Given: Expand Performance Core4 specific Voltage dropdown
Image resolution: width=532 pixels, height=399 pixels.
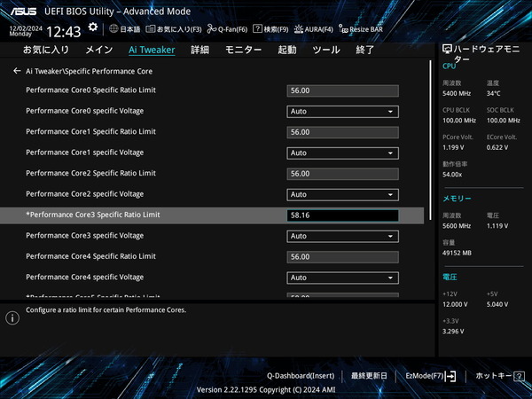Looking at the screenshot, I should click(342, 278).
